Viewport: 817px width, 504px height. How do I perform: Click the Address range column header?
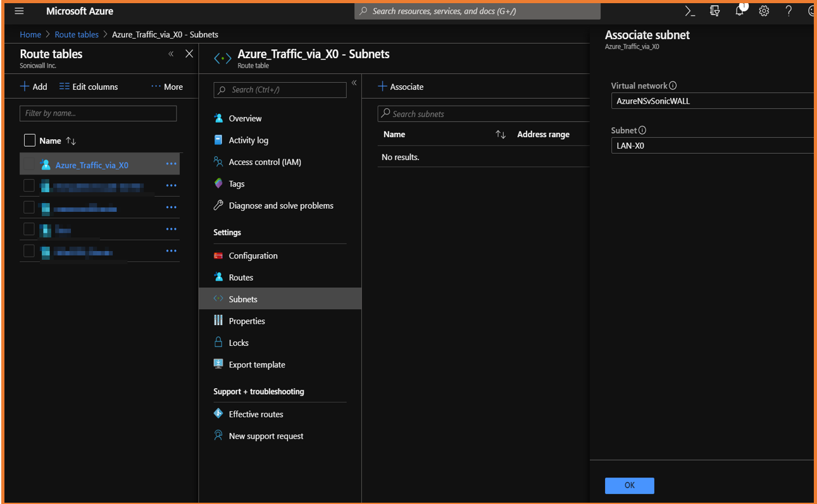tap(543, 134)
